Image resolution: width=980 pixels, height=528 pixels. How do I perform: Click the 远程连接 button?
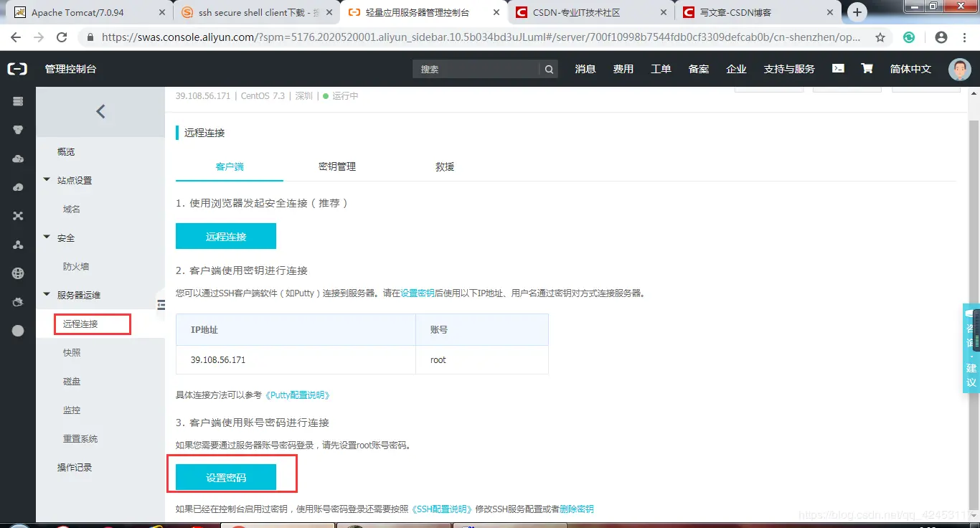(x=227, y=235)
